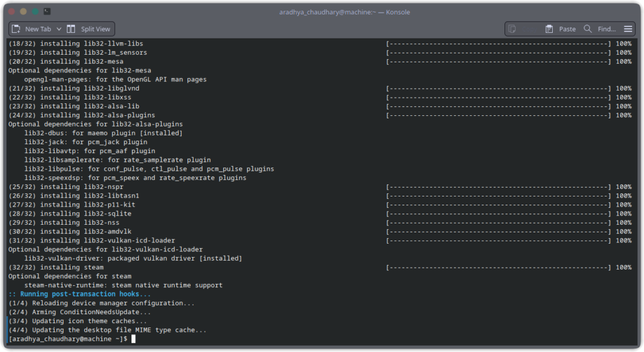Viewport: 644px width, 352px height.
Task: Click the New Tab icon
Action: (16, 29)
